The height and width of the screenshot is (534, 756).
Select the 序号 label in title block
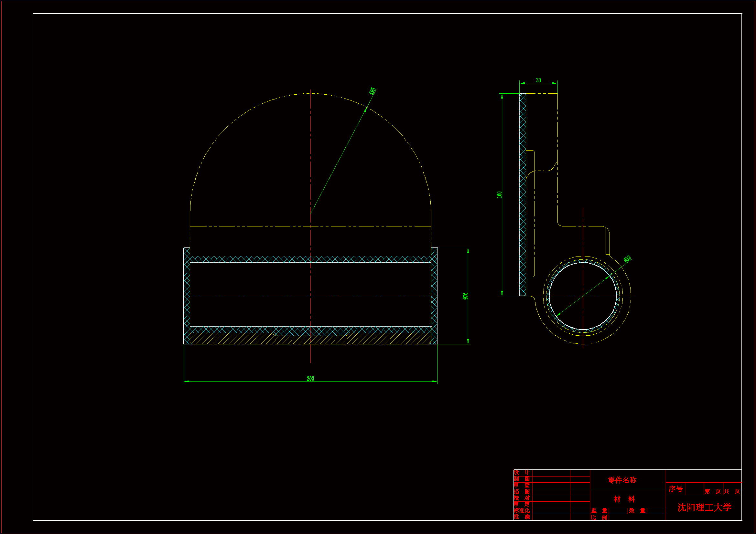click(x=675, y=489)
